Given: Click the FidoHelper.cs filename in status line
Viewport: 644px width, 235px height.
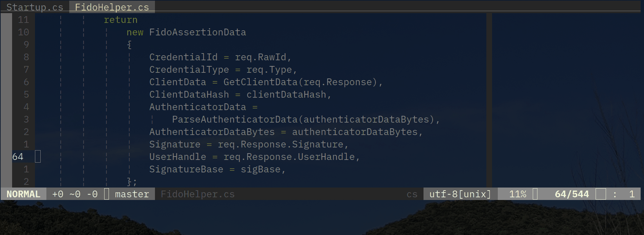Looking at the screenshot, I should 198,194.
